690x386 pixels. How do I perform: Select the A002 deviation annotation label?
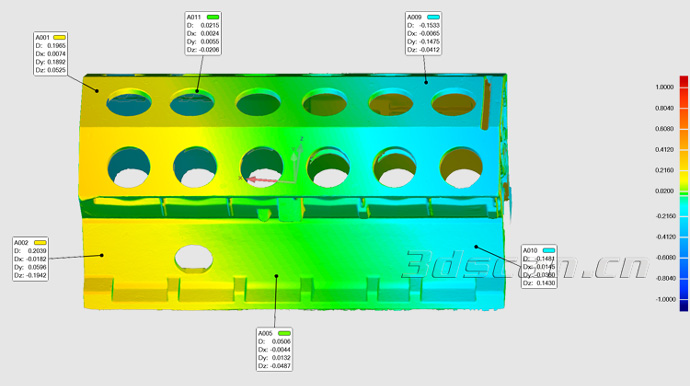coord(30,259)
